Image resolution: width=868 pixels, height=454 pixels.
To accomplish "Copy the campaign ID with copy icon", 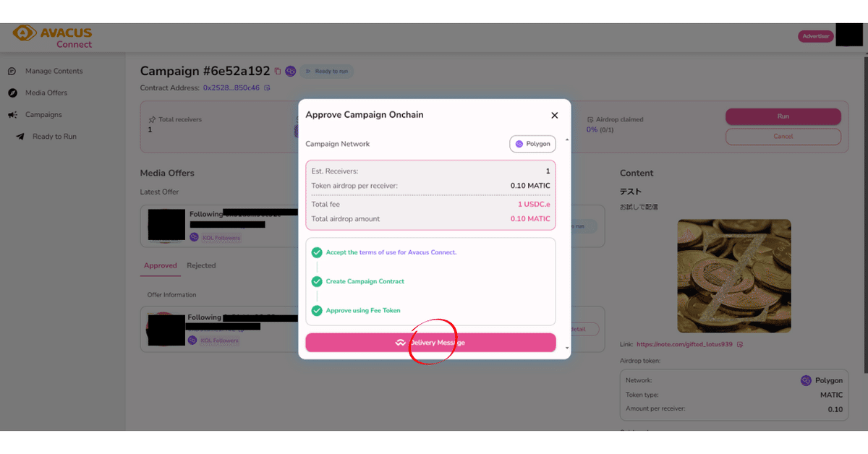I will tap(278, 72).
